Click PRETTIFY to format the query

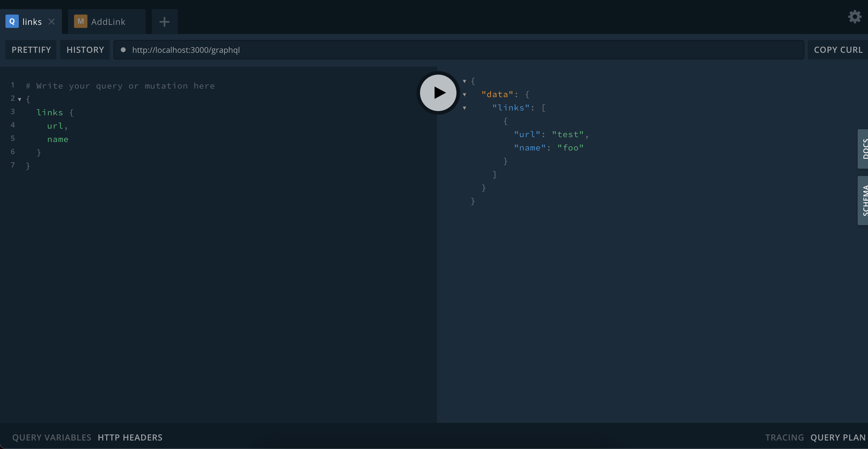coord(31,49)
